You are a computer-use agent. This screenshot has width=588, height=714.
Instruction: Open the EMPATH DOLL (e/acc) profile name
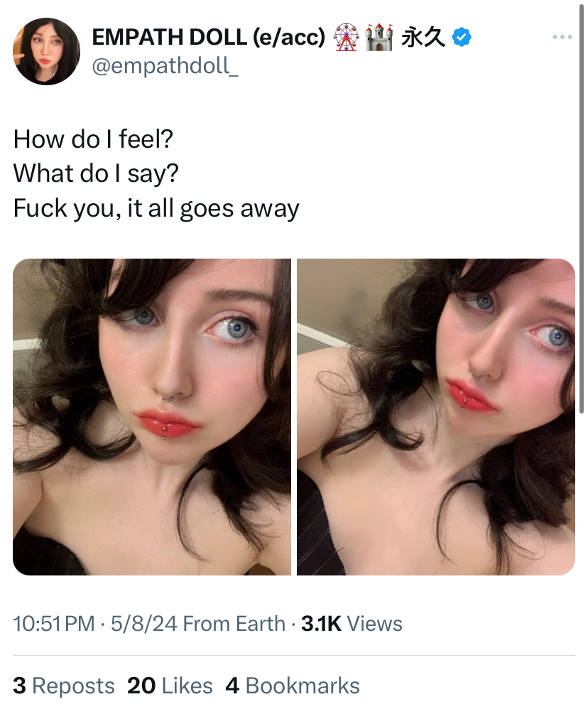[x=209, y=37]
